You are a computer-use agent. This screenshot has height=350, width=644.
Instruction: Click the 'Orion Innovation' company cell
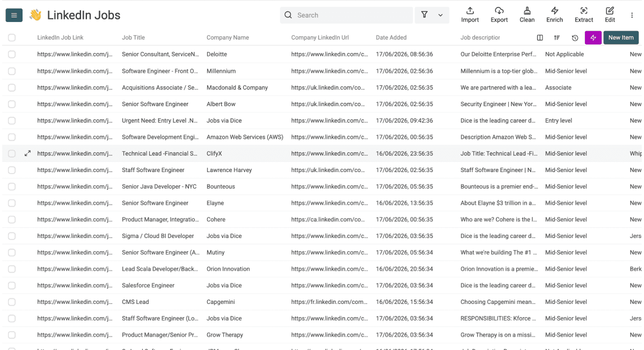click(228, 269)
